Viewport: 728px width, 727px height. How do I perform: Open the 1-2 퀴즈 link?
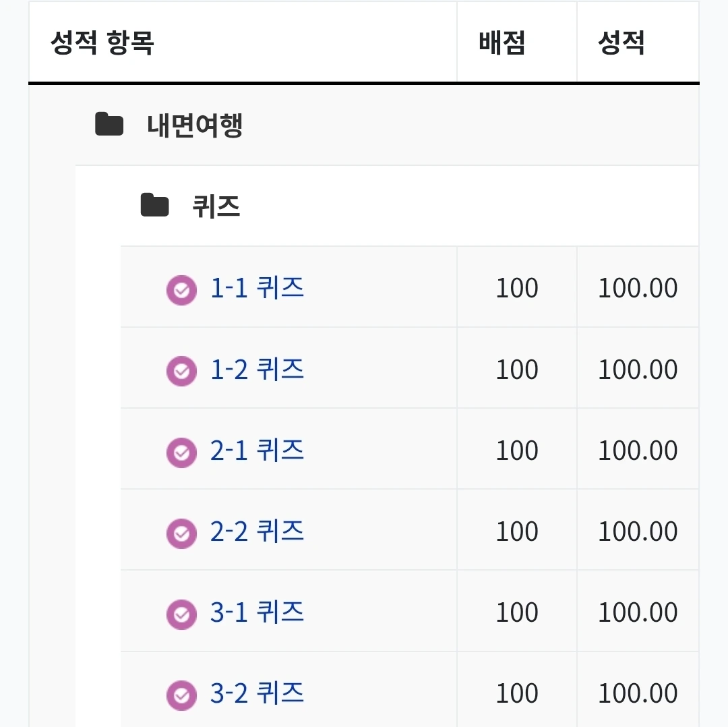tap(257, 370)
